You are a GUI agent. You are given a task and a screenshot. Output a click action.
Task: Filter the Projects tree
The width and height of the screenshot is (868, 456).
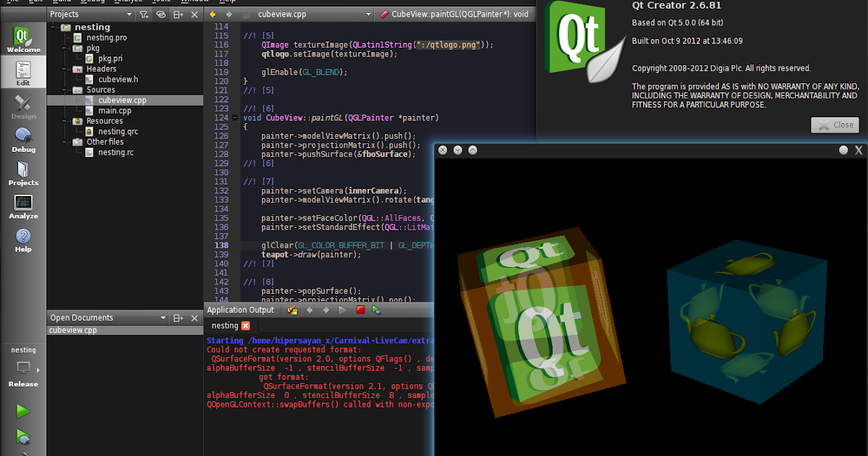(145, 14)
